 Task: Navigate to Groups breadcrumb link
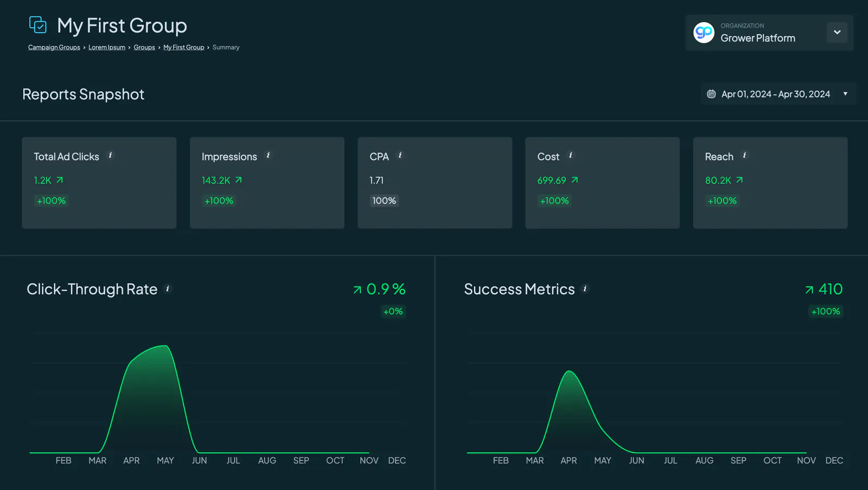[x=144, y=47]
